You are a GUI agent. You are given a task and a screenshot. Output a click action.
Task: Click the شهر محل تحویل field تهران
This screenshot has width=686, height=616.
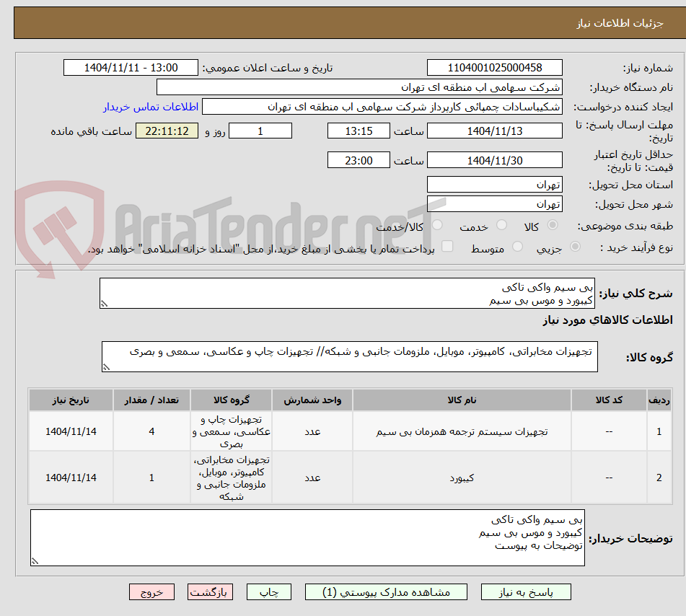click(494, 204)
